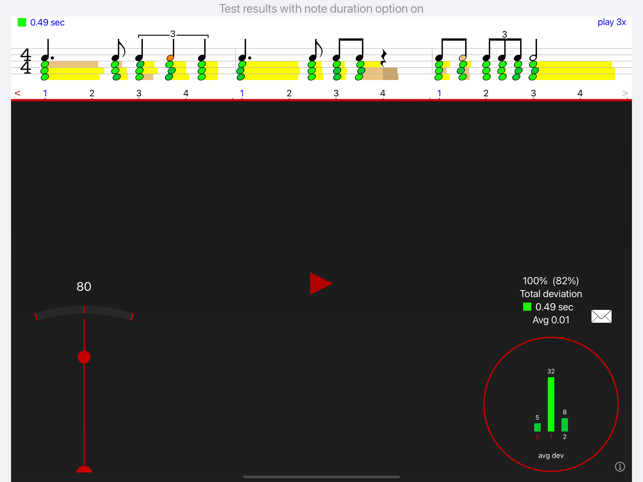The image size is (643, 482).
Task: Click the green square next to 0.49 sec at top
Action: pos(22,22)
